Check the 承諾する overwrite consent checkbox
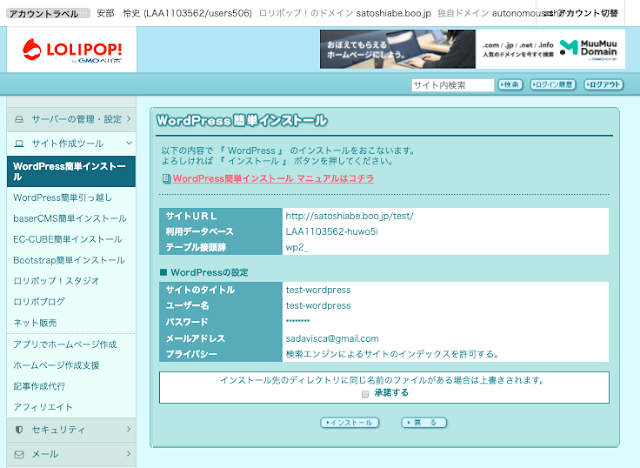The height and width of the screenshot is (468, 640). tap(366, 394)
